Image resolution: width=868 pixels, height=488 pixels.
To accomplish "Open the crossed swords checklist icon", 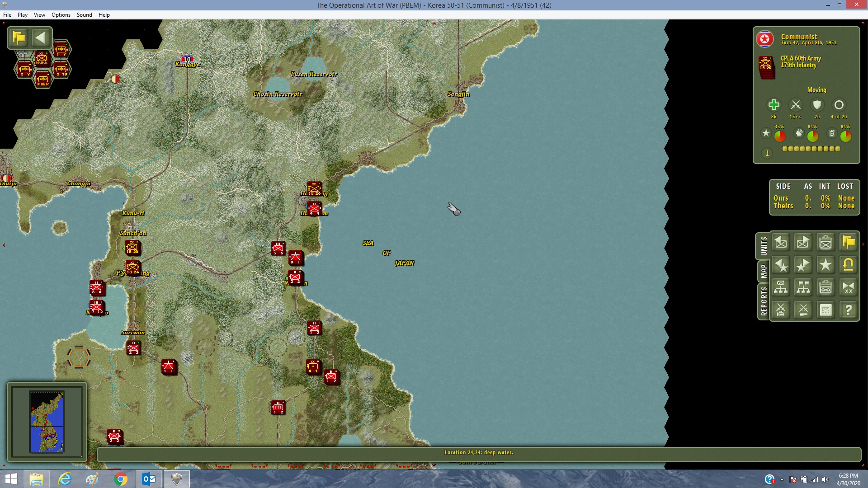I will pyautogui.click(x=781, y=310).
